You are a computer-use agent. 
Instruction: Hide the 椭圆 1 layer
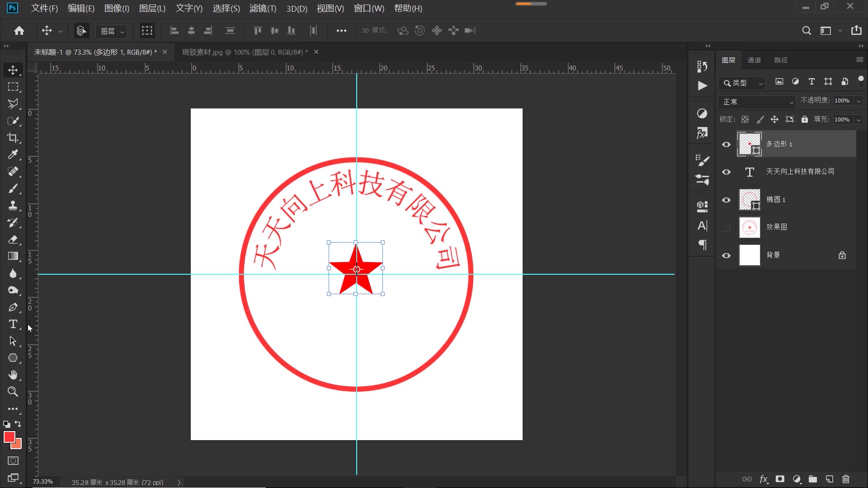726,199
